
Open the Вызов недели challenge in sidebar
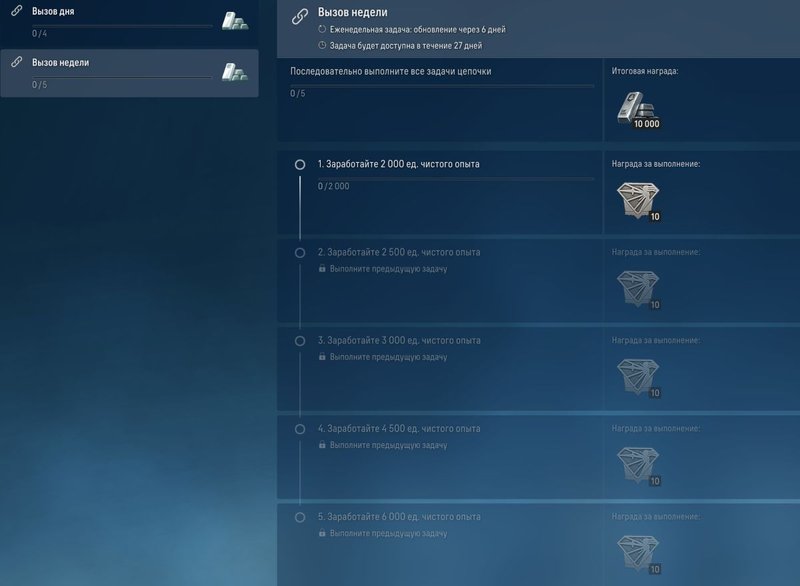[x=120, y=72]
